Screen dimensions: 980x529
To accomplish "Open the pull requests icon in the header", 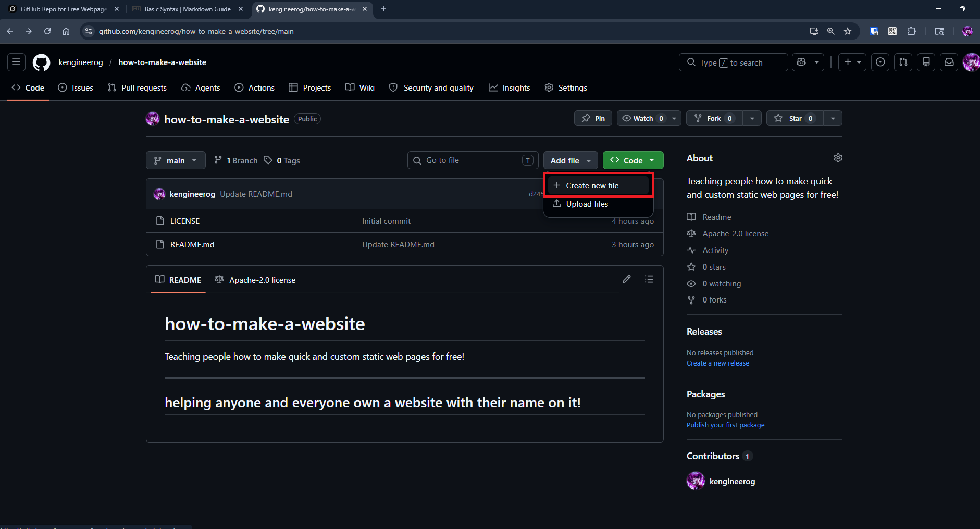I will [903, 62].
